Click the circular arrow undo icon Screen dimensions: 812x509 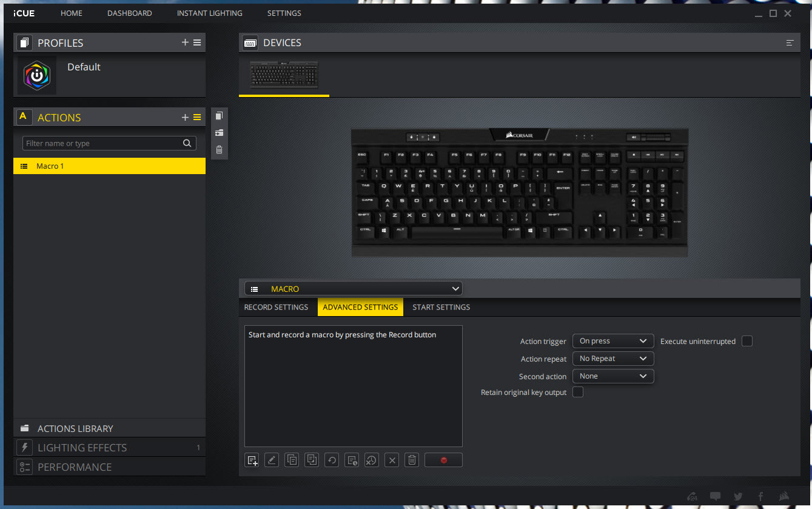[x=332, y=460]
